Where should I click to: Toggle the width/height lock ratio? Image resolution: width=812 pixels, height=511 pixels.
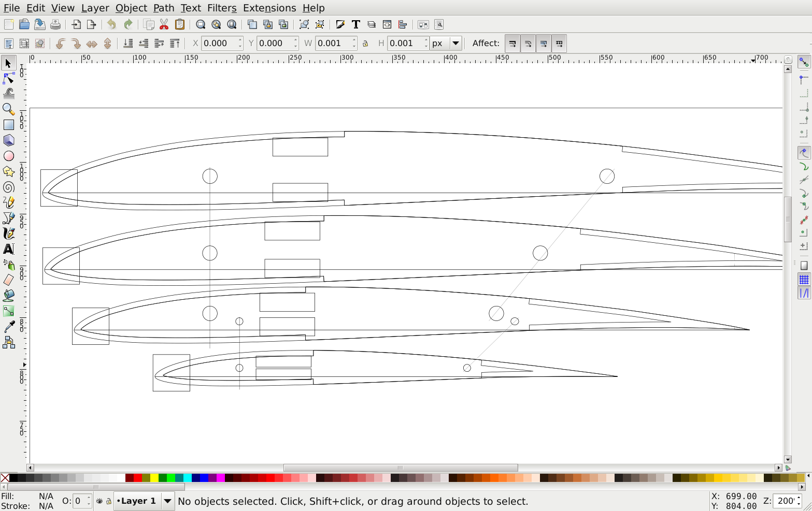365,43
